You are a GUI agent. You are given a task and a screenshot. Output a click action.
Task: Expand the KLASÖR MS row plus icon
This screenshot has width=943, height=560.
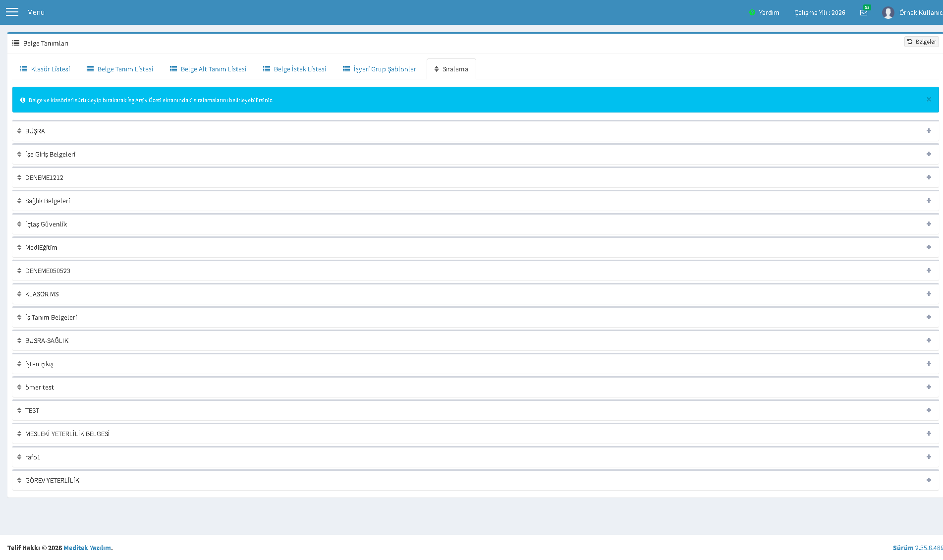click(x=929, y=294)
